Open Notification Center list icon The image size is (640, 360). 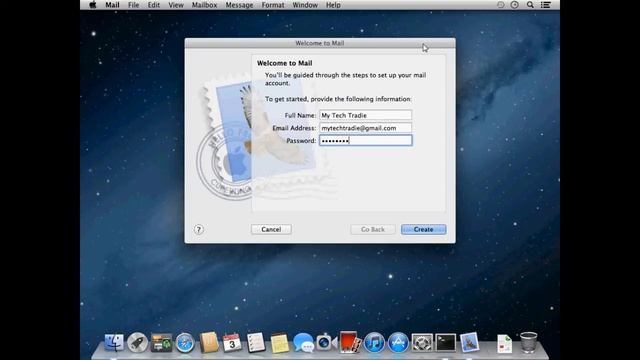[546, 5]
